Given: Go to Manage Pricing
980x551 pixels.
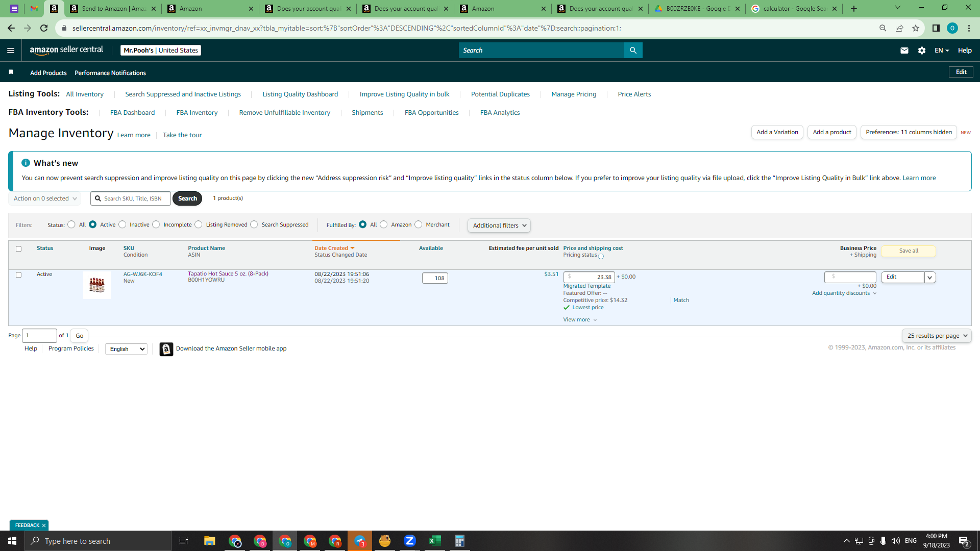Looking at the screenshot, I should click(x=574, y=94).
